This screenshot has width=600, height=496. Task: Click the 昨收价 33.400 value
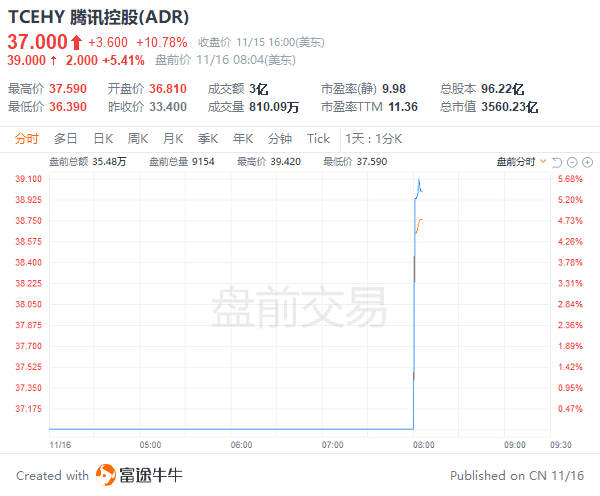coord(168,107)
